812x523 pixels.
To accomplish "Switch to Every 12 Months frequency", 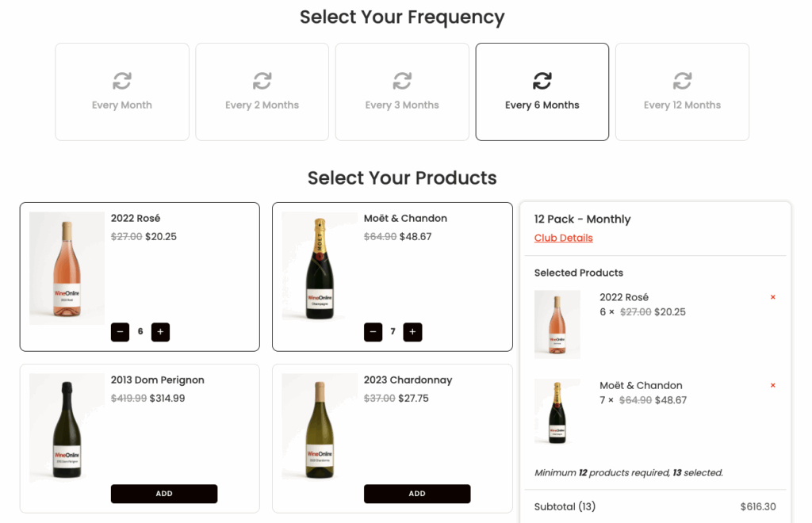I will tap(682, 92).
